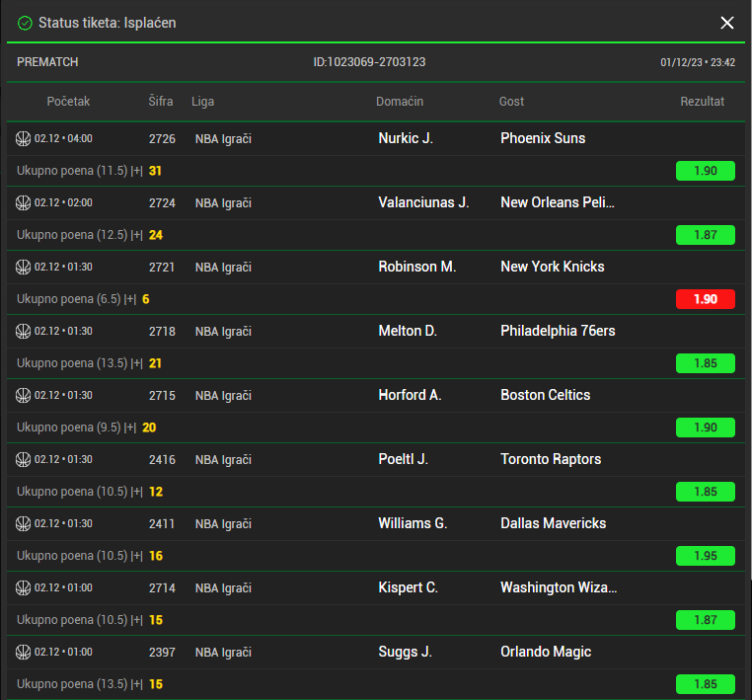This screenshot has width=752, height=700.
Task: Click the 1.90 odds badge for Nurkic J.
Action: [x=705, y=171]
